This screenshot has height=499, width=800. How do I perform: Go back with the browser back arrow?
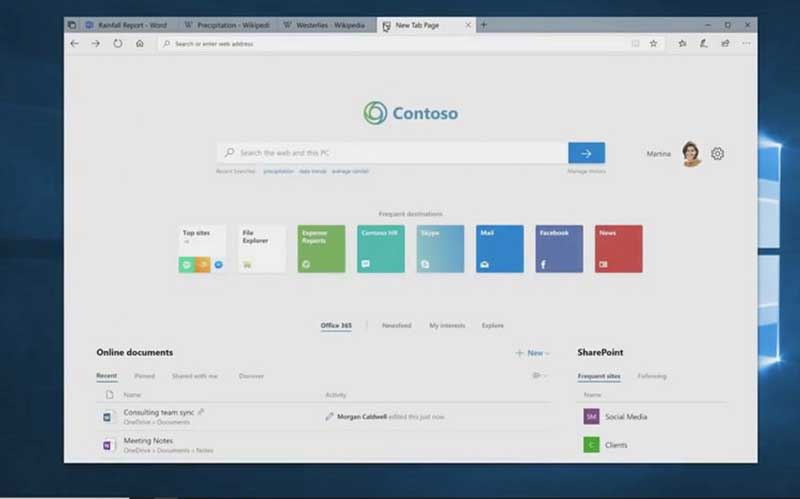74,43
